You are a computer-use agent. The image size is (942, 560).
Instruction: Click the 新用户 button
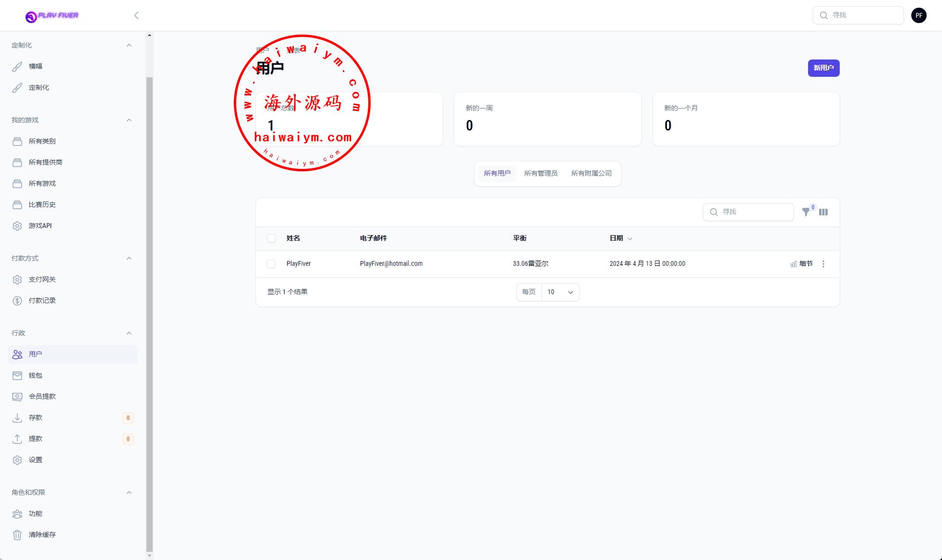click(823, 68)
